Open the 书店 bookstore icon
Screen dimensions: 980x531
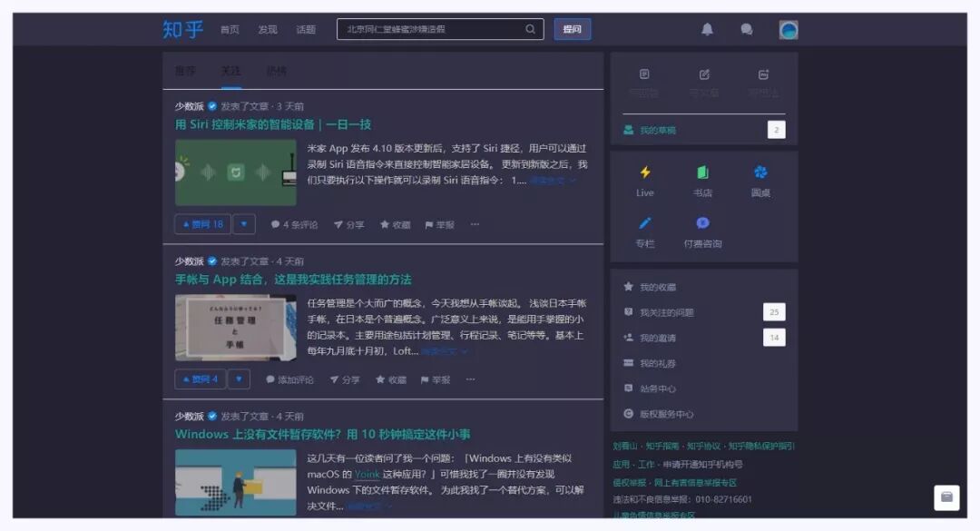pyautogui.click(x=702, y=172)
